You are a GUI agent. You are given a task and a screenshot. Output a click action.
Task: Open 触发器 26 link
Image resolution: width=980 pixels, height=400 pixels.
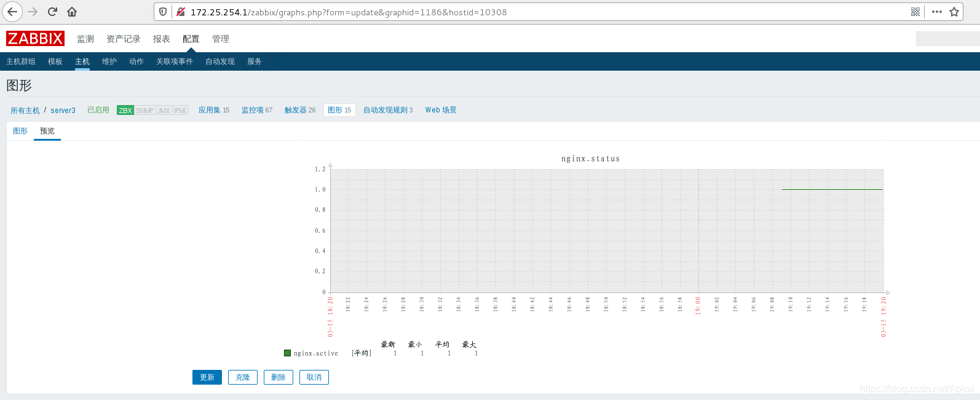[300, 110]
